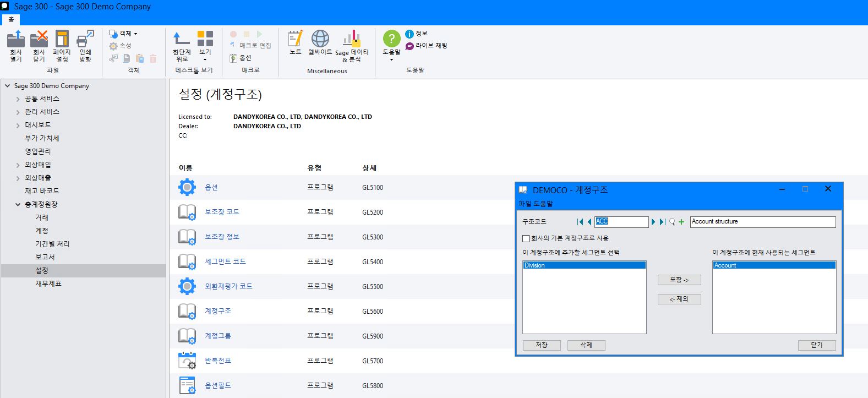Select 재무제표 in the navigation tree
Screen dimensions: 868x398
(x=48, y=283)
